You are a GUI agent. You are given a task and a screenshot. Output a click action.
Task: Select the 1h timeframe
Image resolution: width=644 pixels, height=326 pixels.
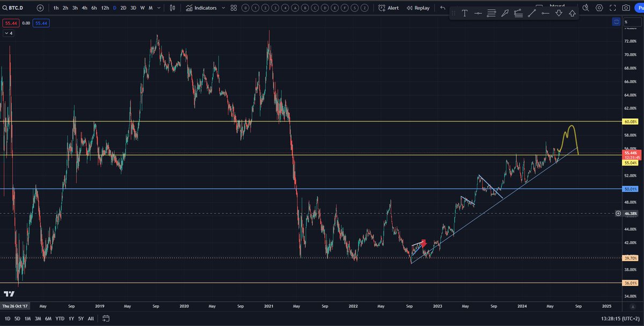tap(56, 8)
